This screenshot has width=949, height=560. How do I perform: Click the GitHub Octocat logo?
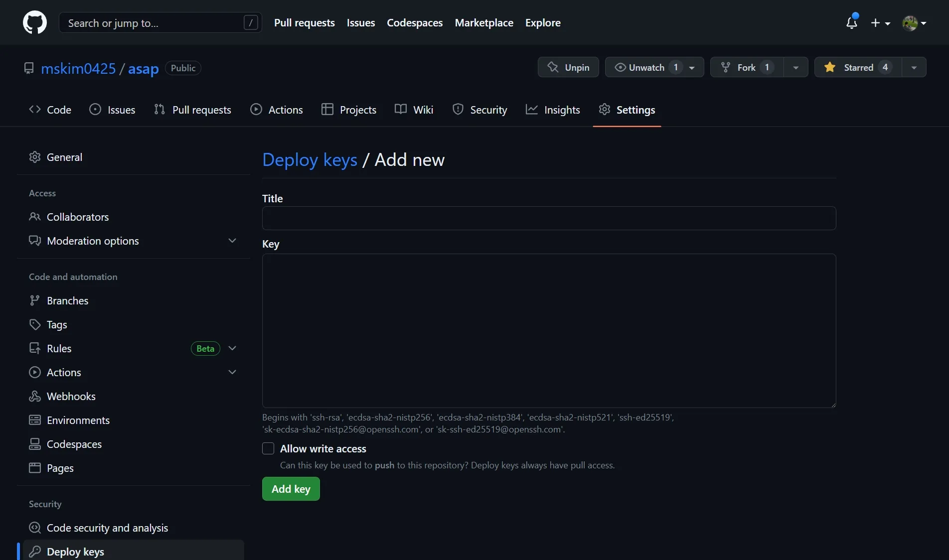click(x=35, y=23)
